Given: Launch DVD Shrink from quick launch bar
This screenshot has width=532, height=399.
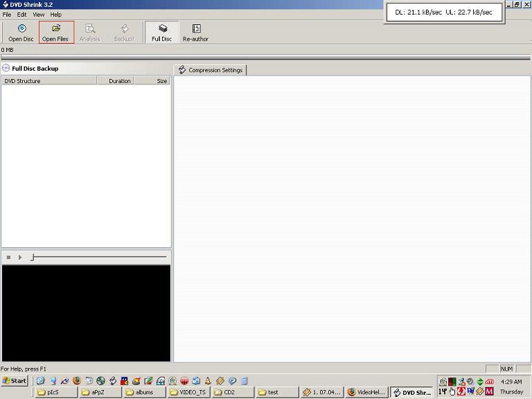Looking at the screenshot, I should coord(113,381).
